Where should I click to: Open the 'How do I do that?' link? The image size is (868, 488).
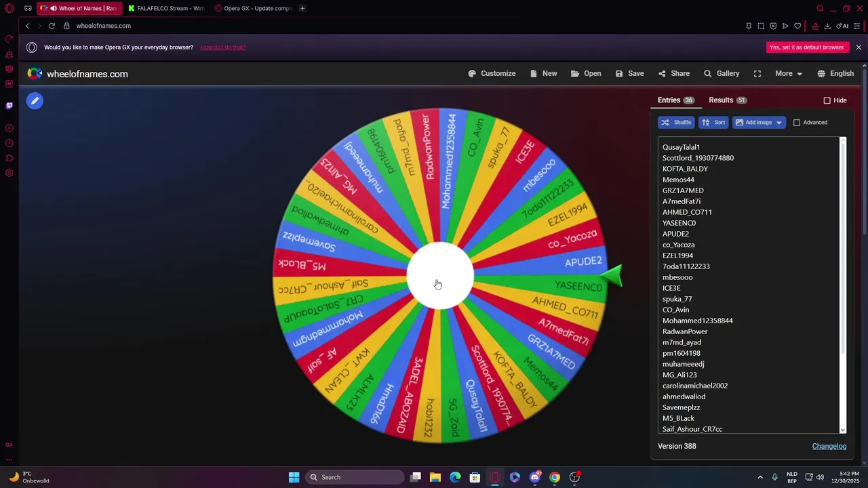coord(223,47)
